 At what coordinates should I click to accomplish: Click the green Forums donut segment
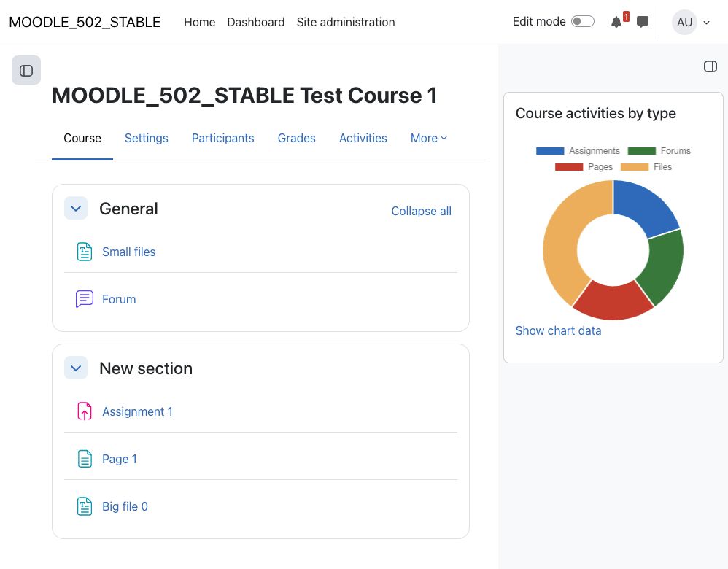click(664, 265)
